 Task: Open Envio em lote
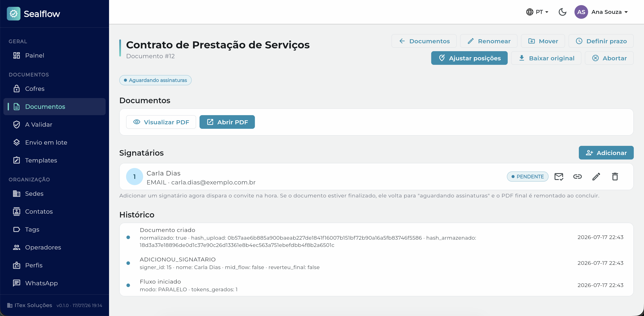[x=55, y=142]
